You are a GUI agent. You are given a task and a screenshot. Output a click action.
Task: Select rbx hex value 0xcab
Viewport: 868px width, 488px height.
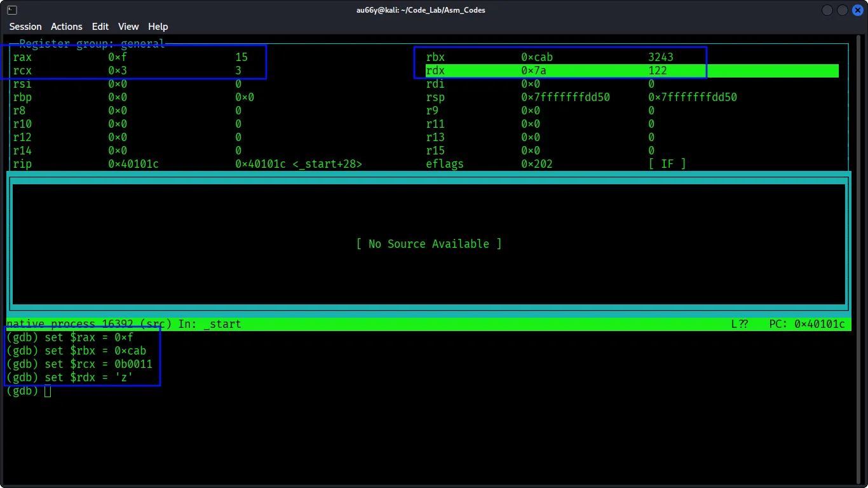[537, 57]
